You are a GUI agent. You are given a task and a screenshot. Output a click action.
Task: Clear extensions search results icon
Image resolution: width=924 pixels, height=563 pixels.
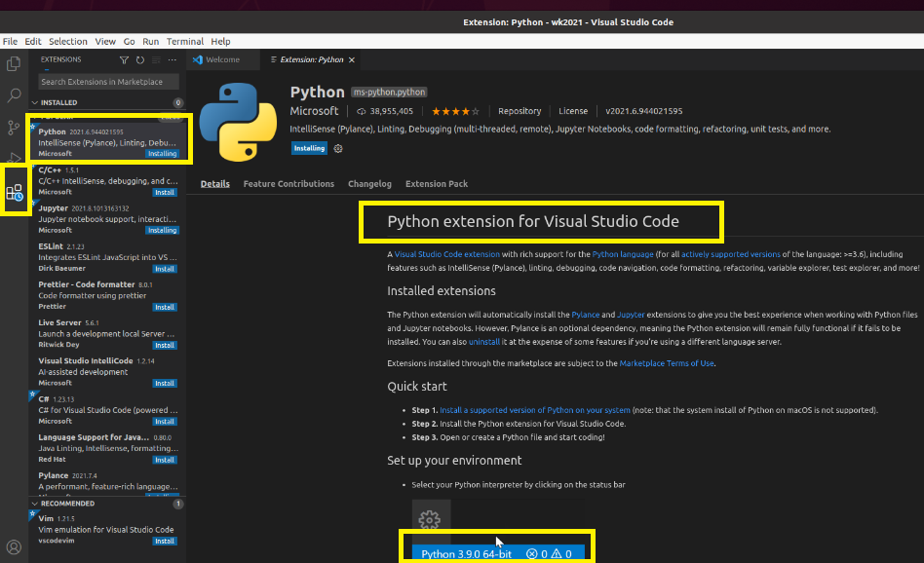(x=156, y=60)
